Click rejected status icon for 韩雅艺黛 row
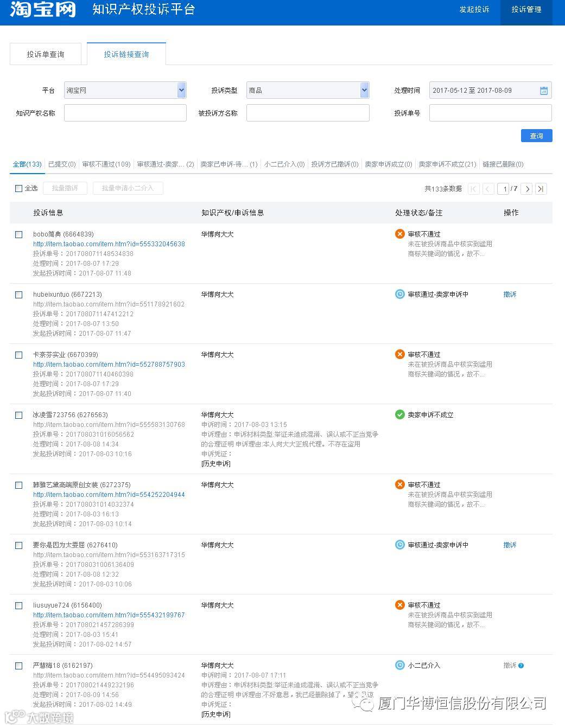 click(x=400, y=484)
